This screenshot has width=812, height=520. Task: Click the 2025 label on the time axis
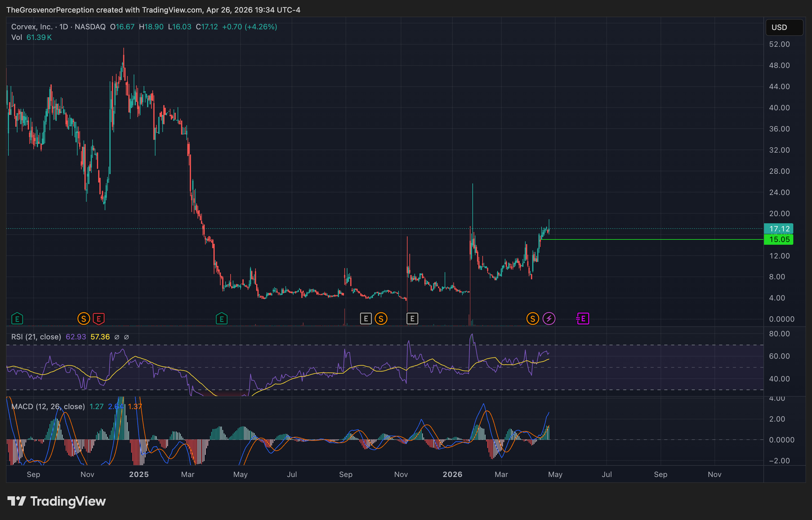(x=139, y=475)
